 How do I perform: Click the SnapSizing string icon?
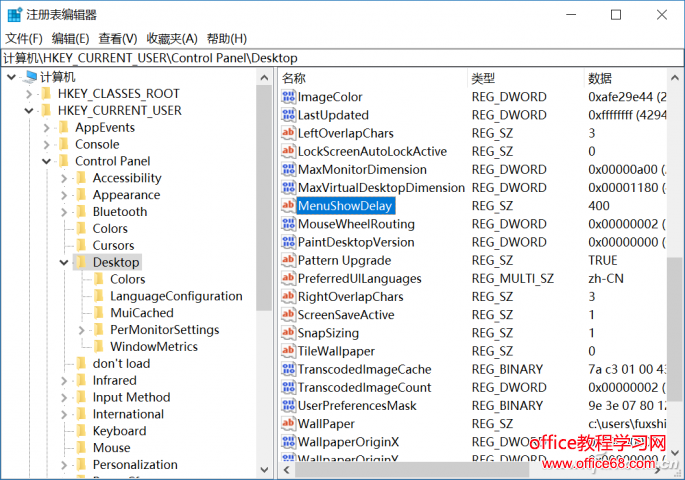[288, 333]
